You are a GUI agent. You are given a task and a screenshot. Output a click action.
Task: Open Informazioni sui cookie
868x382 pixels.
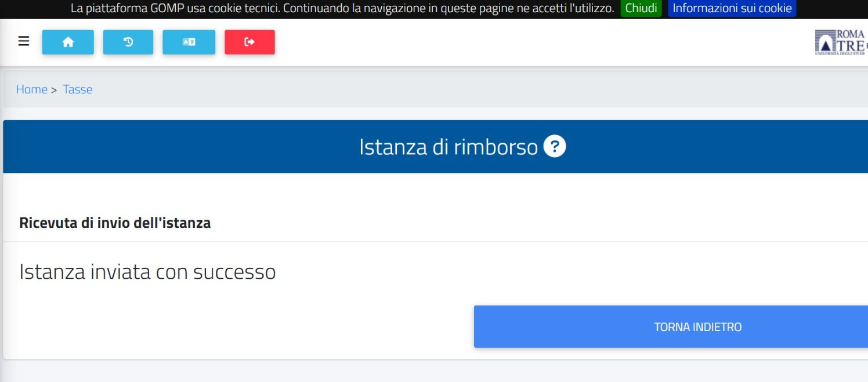point(733,9)
